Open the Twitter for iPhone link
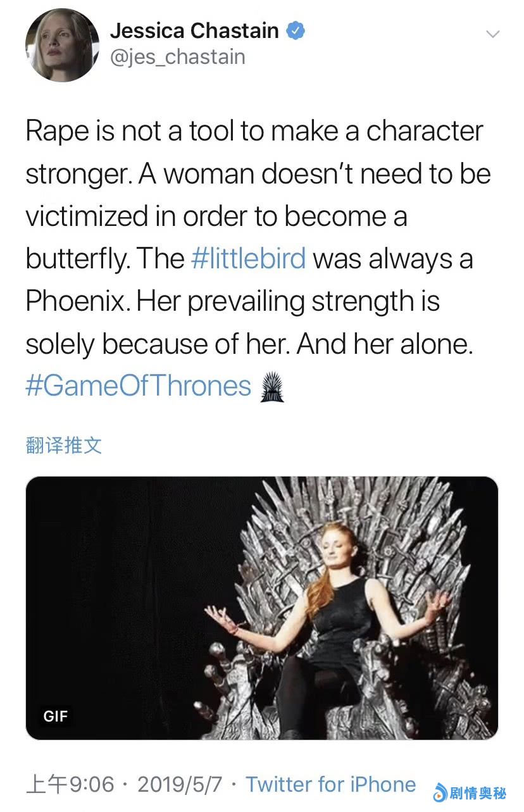This screenshot has height=812, width=524. pyautogui.click(x=330, y=784)
